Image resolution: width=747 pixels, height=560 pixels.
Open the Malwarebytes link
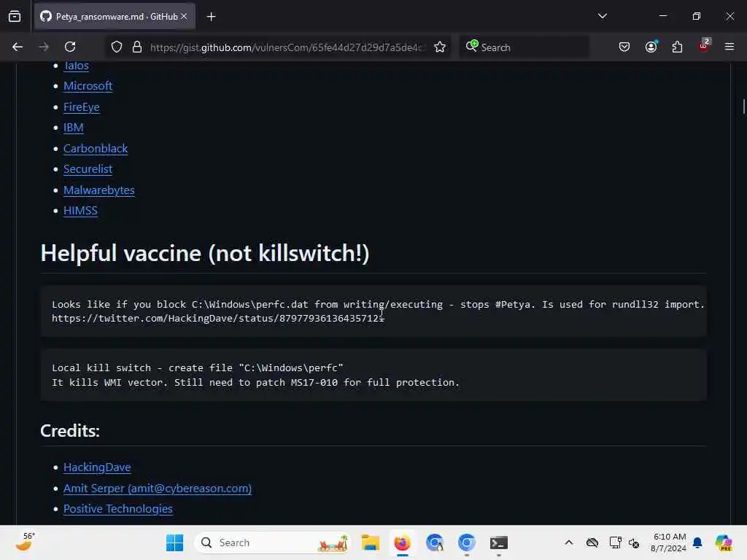[x=99, y=190]
